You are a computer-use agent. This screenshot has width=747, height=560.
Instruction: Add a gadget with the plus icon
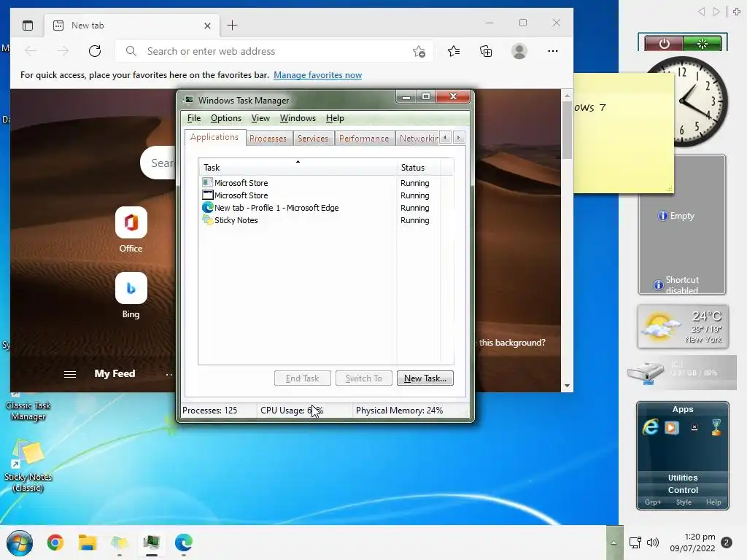pos(737,12)
